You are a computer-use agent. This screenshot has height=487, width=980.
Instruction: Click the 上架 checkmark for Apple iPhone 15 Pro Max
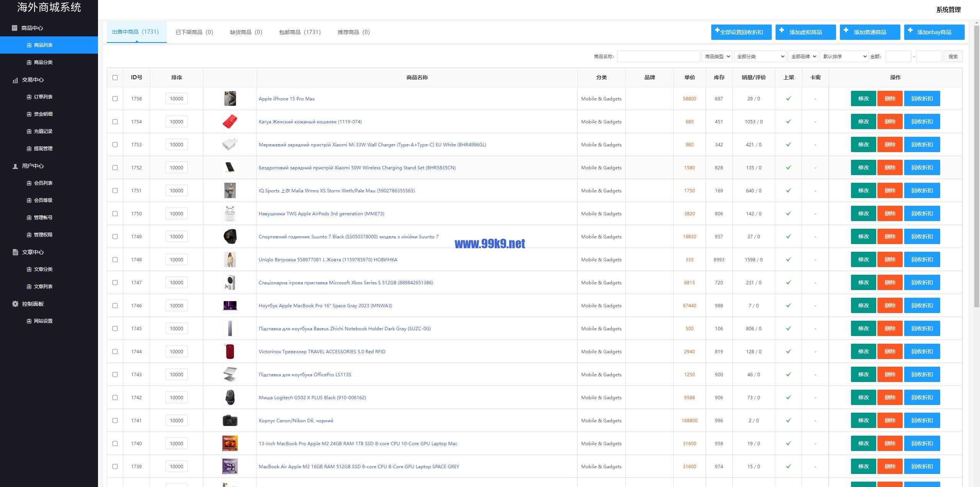click(x=789, y=98)
